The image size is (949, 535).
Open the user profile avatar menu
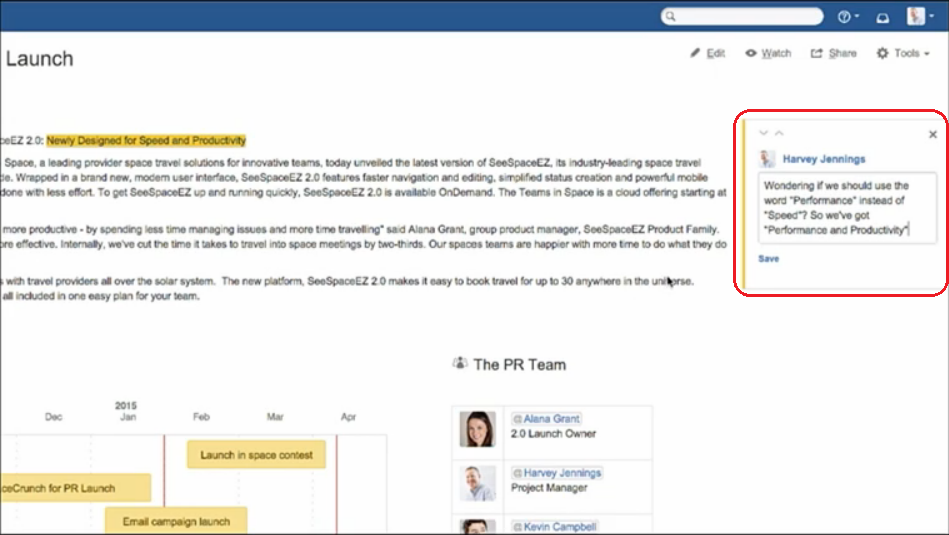tap(919, 16)
